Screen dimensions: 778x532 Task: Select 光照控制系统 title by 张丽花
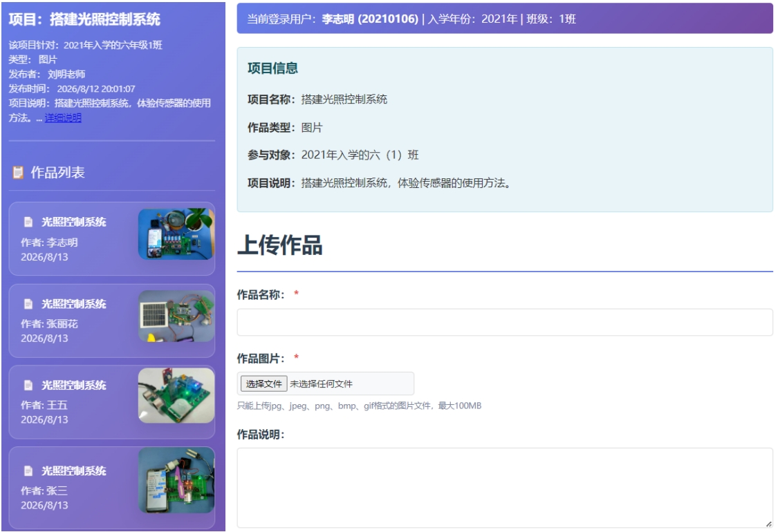[x=74, y=303]
